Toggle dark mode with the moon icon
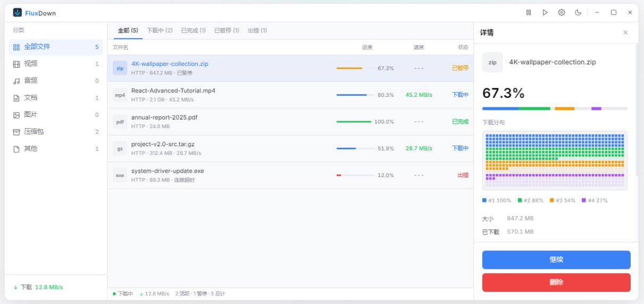The height and width of the screenshot is (304, 644). (x=578, y=12)
